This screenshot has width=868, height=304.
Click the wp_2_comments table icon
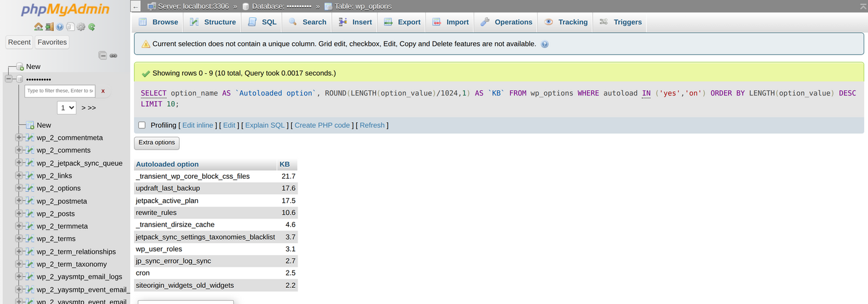coord(30,150)
